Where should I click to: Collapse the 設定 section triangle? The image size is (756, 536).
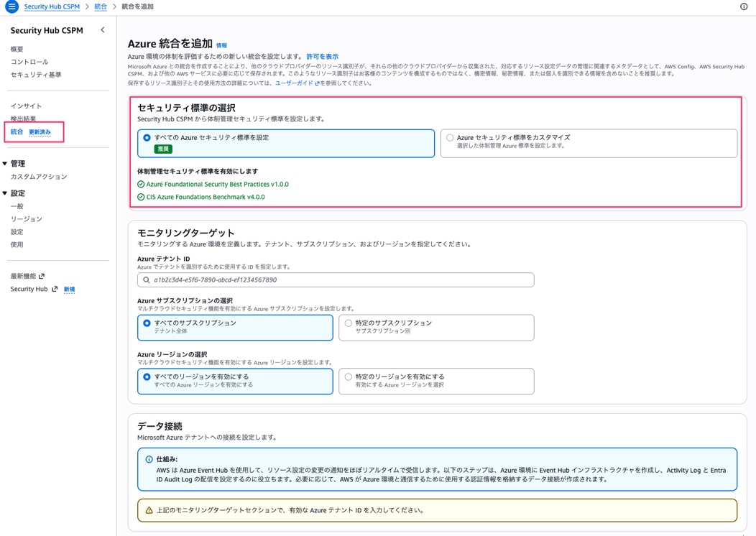click(x=5, y=193)
